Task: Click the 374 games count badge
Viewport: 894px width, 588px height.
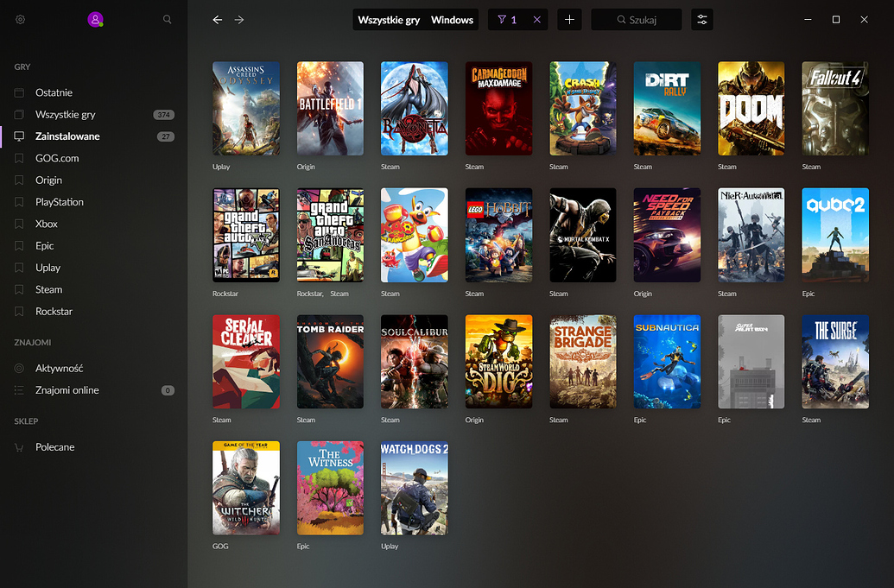Action: point(163,115)
